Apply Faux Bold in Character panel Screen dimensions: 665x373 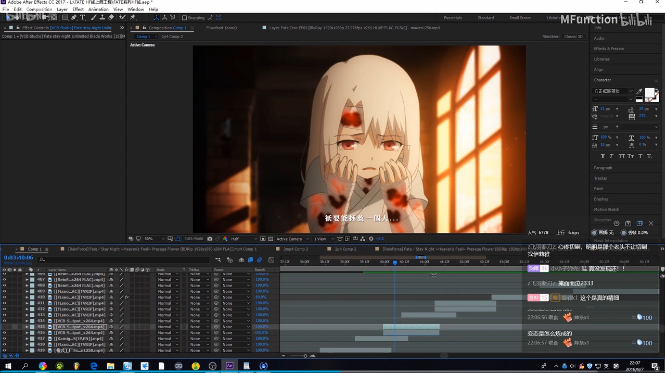(603, 156)
